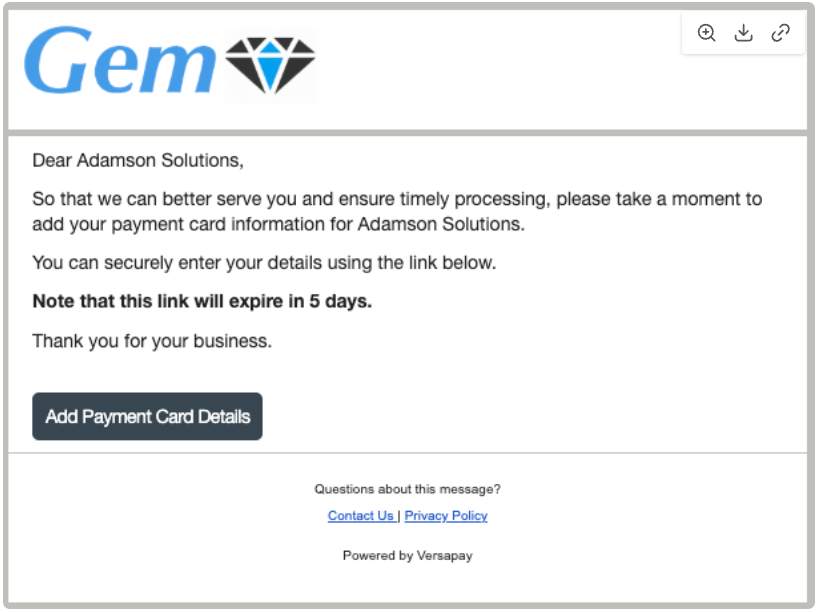
Task: Click the divider line above the footer
Action: (x=408, y=453)
